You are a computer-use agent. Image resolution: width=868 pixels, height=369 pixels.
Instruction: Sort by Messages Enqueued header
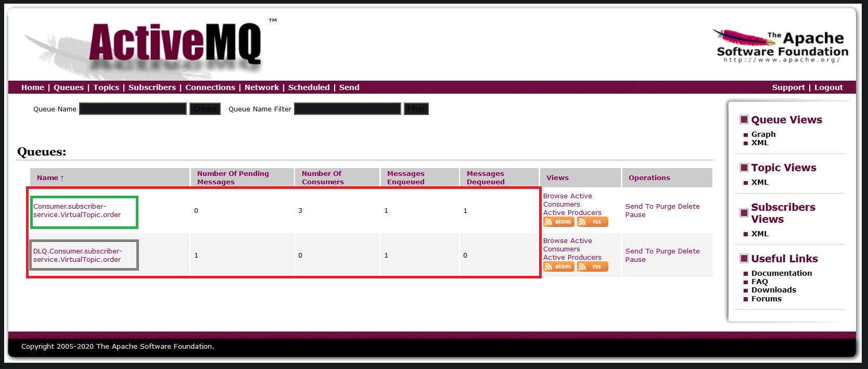pyautogui.click(x=406, y=178)
